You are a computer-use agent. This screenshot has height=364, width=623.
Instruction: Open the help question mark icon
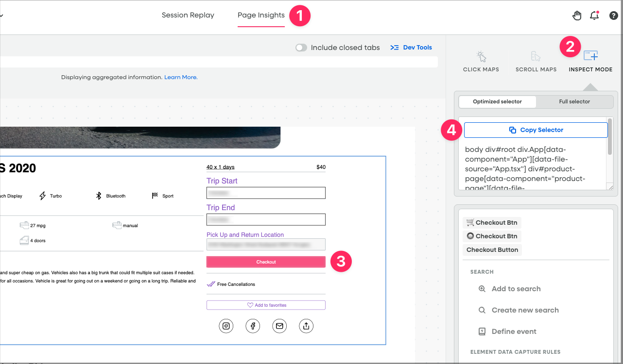pos(613,15)
